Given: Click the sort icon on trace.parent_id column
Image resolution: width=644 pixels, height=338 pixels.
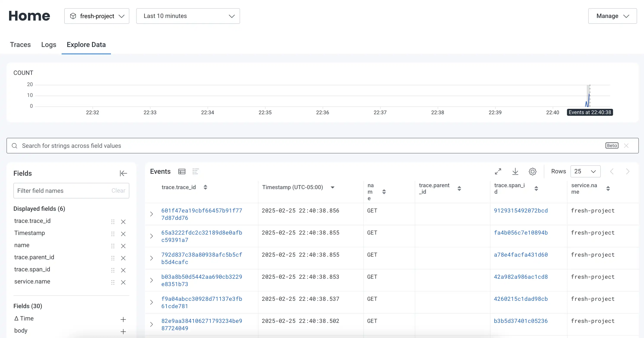Looking at the screenshot, I should [460, 189].
